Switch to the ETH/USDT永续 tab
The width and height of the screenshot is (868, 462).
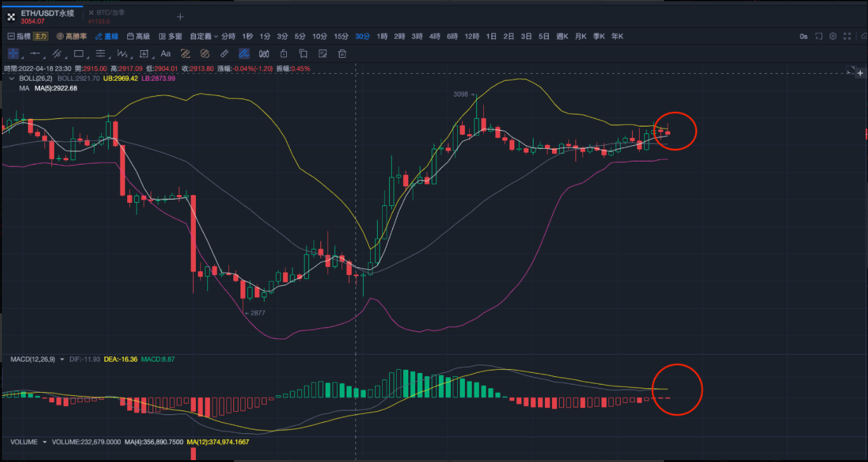pyautogui.click(x=41, y=17)
